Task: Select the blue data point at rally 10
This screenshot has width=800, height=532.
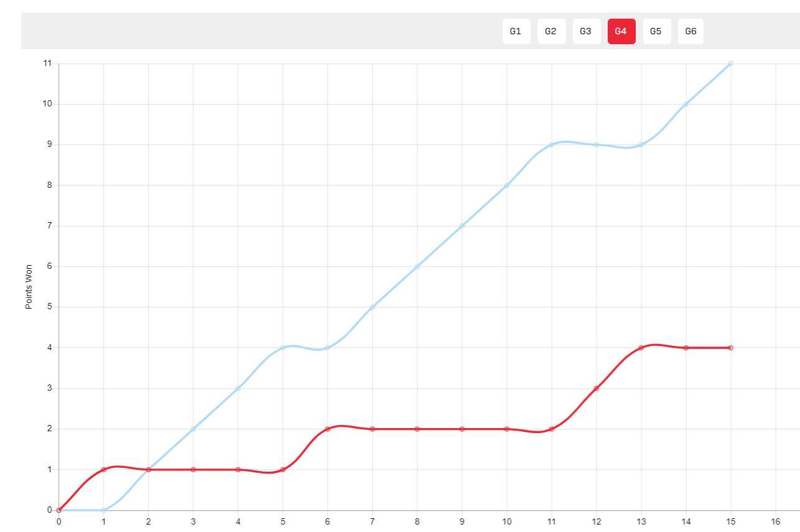Action: click(506, 185)
